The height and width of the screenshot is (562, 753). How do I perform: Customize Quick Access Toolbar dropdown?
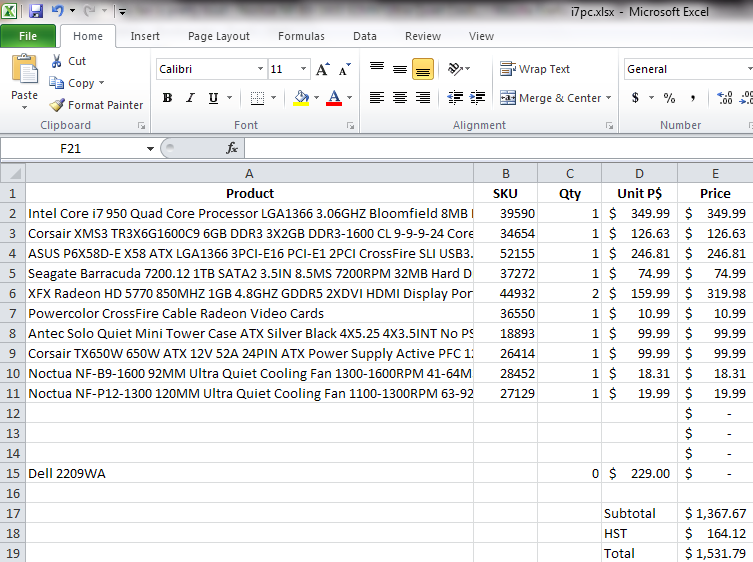coord(122,12)
